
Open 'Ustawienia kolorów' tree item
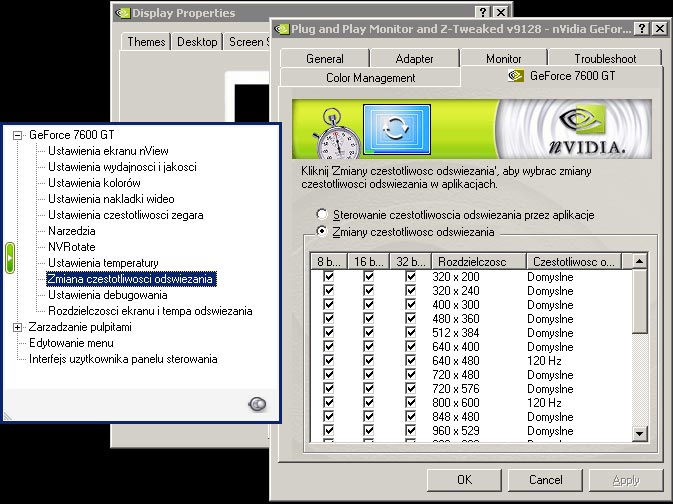tap(94, 183)
